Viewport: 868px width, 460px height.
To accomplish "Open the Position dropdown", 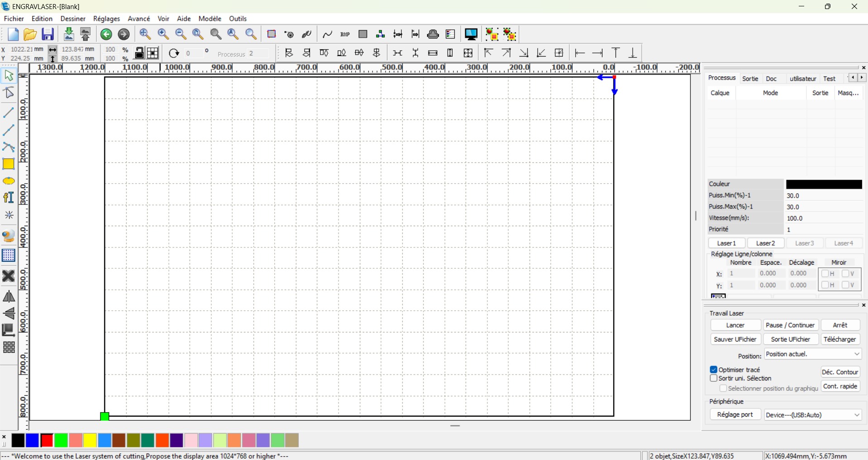I will [813, 354].
